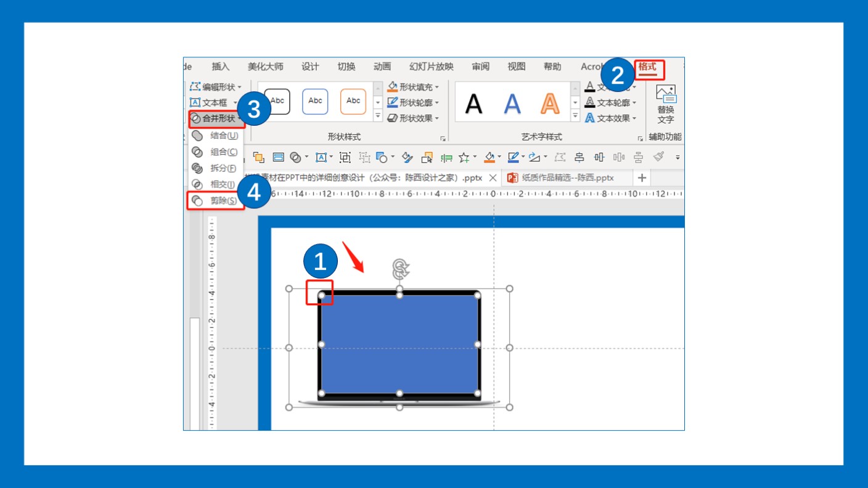Select the blue rectangle on the slide

tap(399, 344)
